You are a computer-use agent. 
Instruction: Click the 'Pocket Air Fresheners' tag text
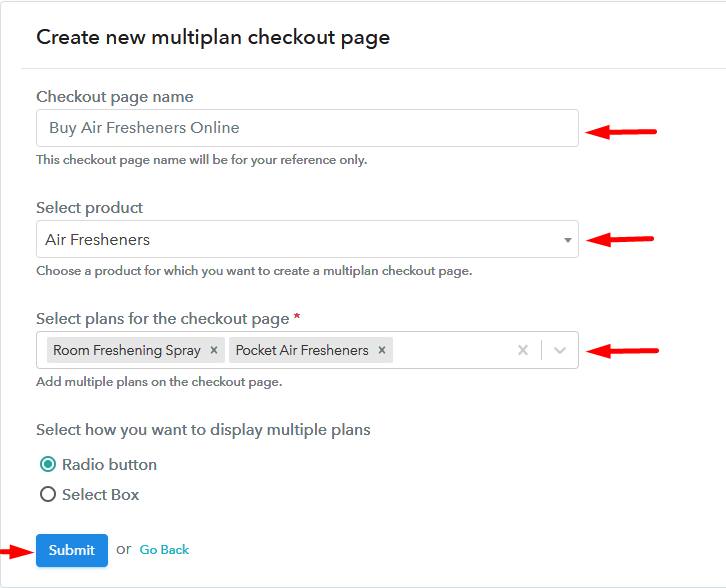(302, 351)
